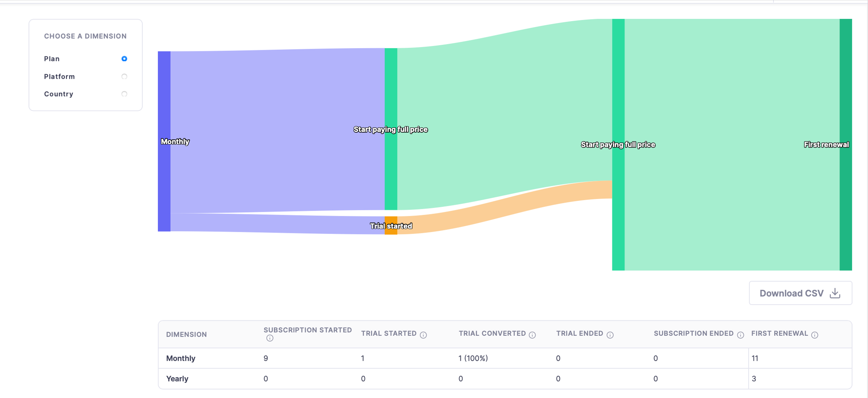Image resolution: width=868 pixels, height=398 pixels.
Task: Click info icon beside Trial Started header
Action: coord(423,335)
